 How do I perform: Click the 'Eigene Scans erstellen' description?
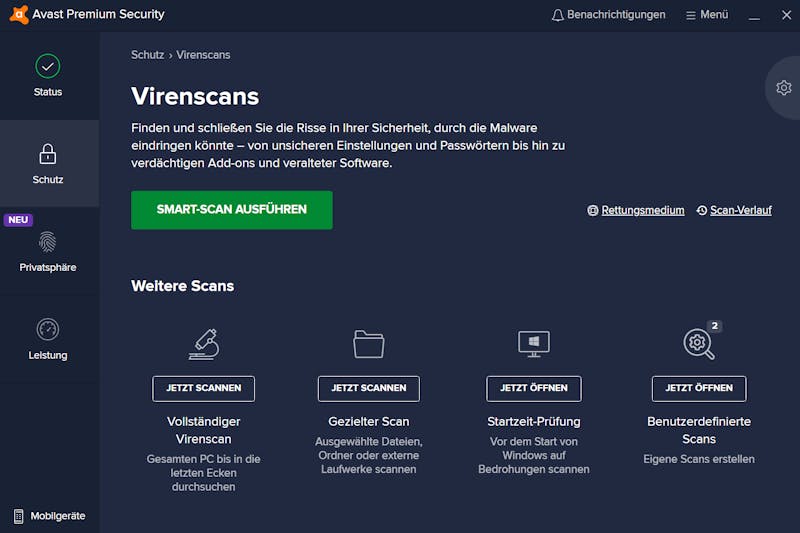click(x=699, y=459)
